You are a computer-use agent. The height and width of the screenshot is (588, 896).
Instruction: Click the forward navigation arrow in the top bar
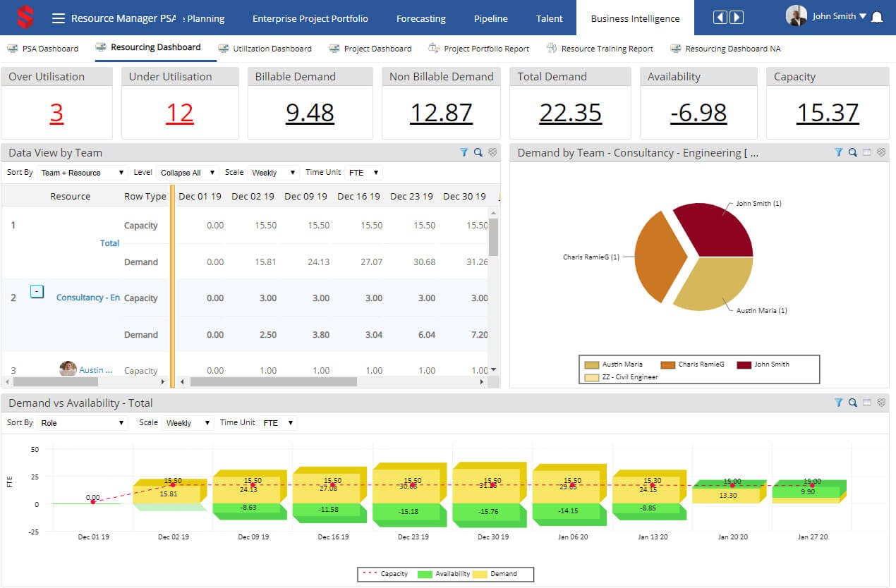click(737, 18)
